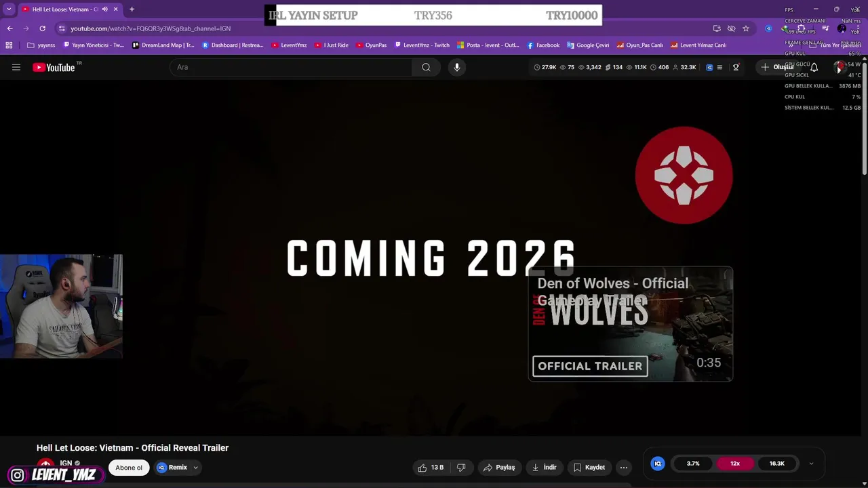Viewport: 868px width, 488px height.
Task: Go forward in browser history
Action: 26,28
